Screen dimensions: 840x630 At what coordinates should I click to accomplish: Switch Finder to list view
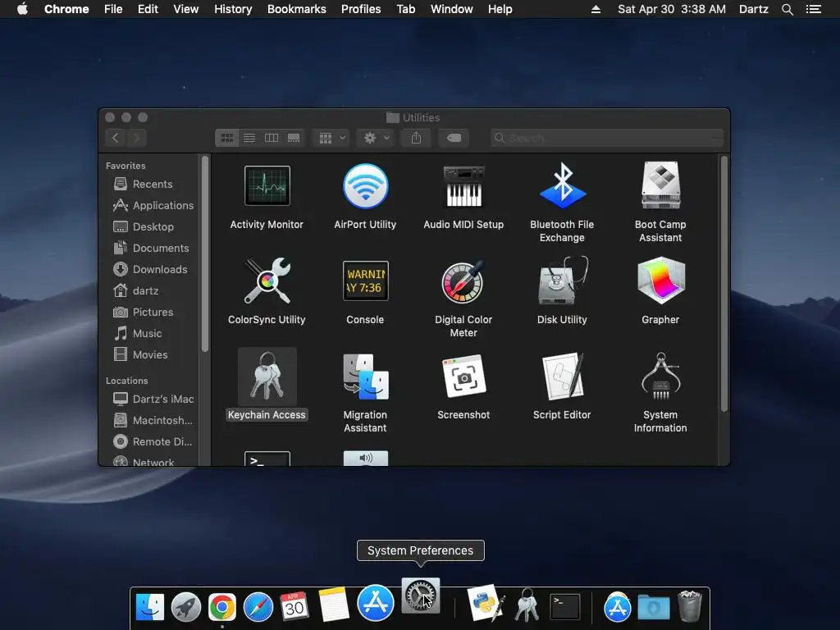pos(249,138)
